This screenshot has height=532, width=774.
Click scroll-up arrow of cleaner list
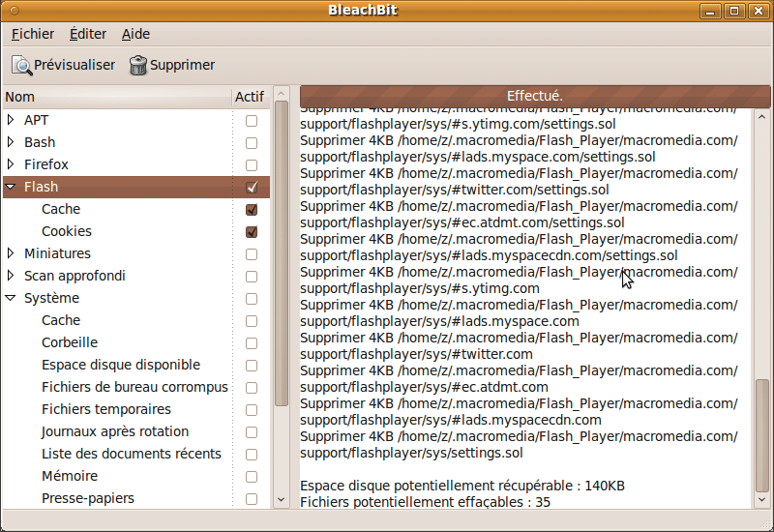coord(282,95)
